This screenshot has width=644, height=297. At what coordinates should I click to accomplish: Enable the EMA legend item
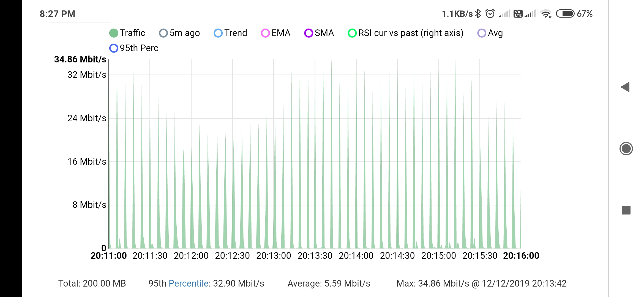point(275,33)
